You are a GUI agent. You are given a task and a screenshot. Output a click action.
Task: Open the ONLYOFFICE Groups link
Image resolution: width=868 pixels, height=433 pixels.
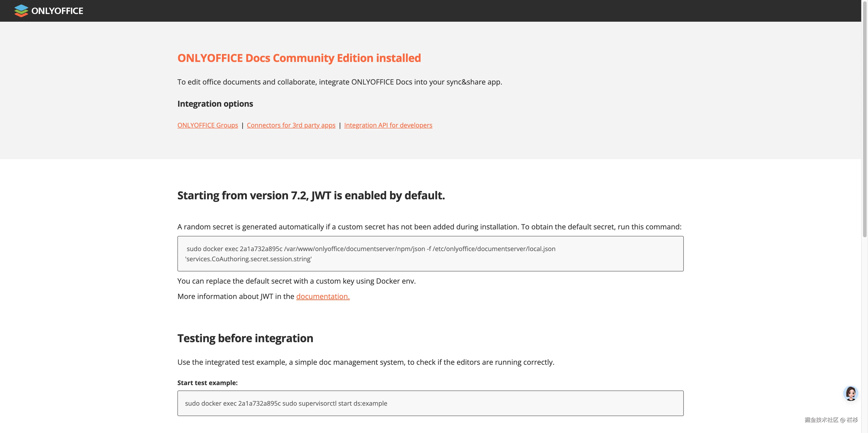[x=208, y=125]
